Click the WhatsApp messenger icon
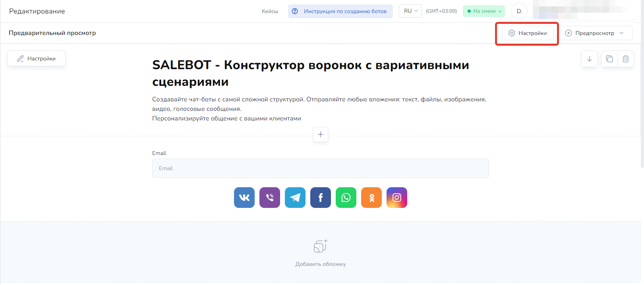Viewport: 644px width, 285px height. coord(346,198)
